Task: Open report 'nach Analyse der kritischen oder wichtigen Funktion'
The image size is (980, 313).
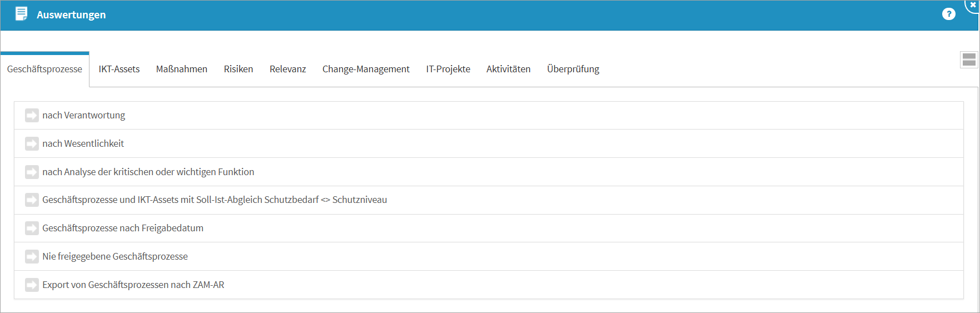Action: click(x=148, y=172)
